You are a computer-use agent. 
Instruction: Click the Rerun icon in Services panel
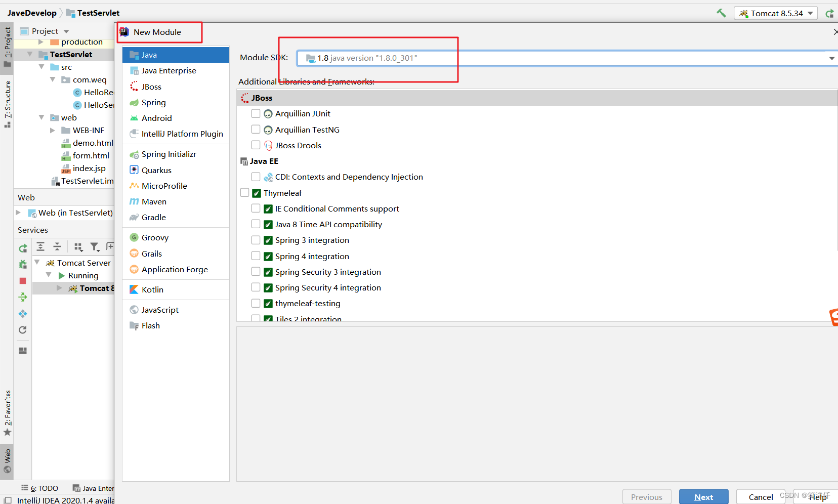click(x=23, y=248)
